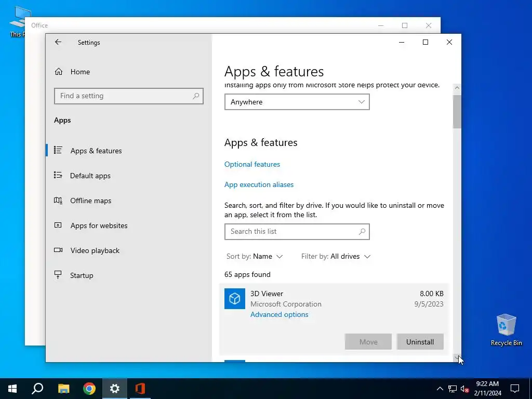Click the Apps for websites sidebar icon
Viewport: 532px width, 399px height.
click(x=58, y=225)
